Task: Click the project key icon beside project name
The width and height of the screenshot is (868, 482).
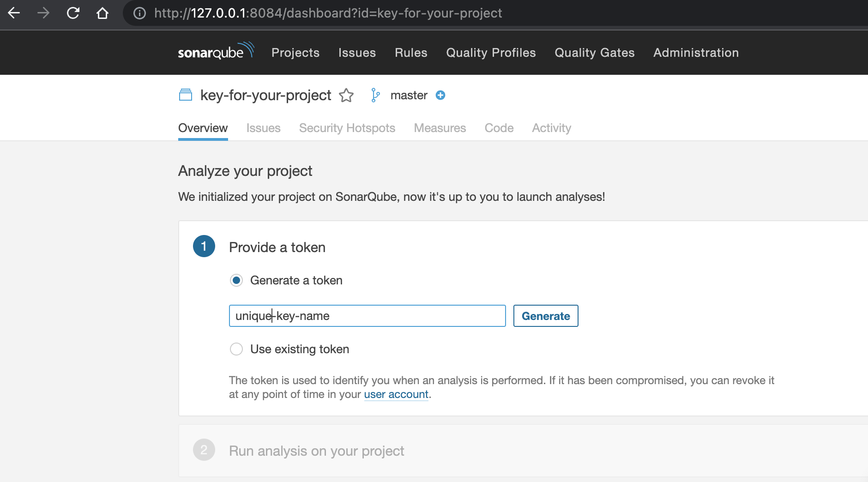Action: [186, 95]
